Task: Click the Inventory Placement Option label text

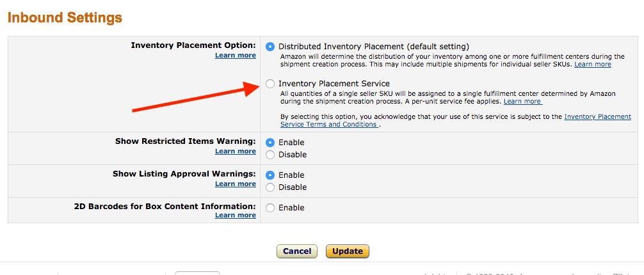Action: pyautogui.click(x=193, y=45)
